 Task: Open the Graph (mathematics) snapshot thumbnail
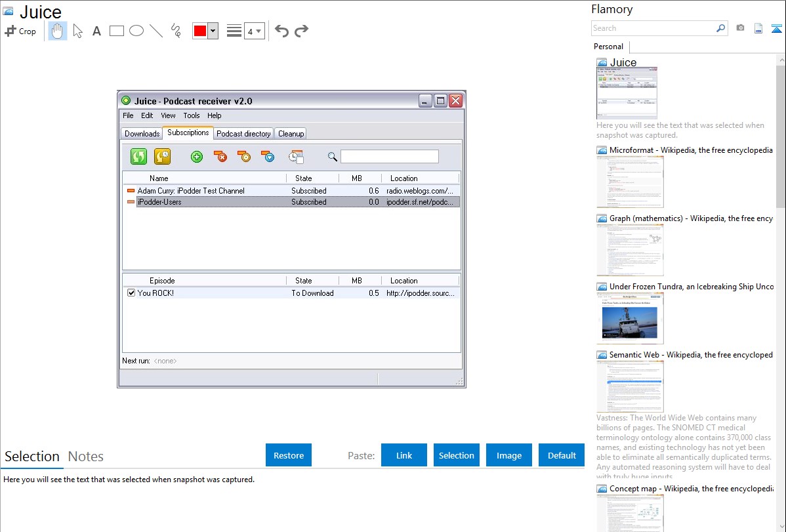630,250
